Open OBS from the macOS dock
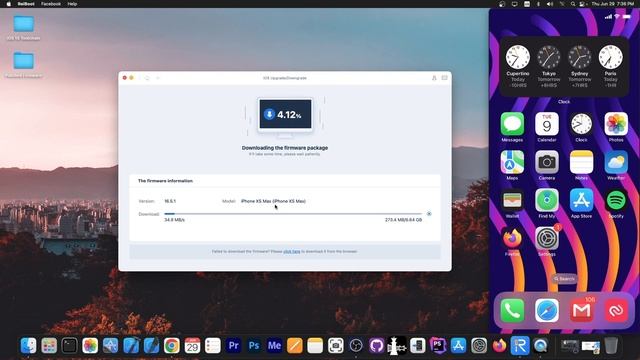The width and height of the screenshot is (640, 360). pos(356,346)
